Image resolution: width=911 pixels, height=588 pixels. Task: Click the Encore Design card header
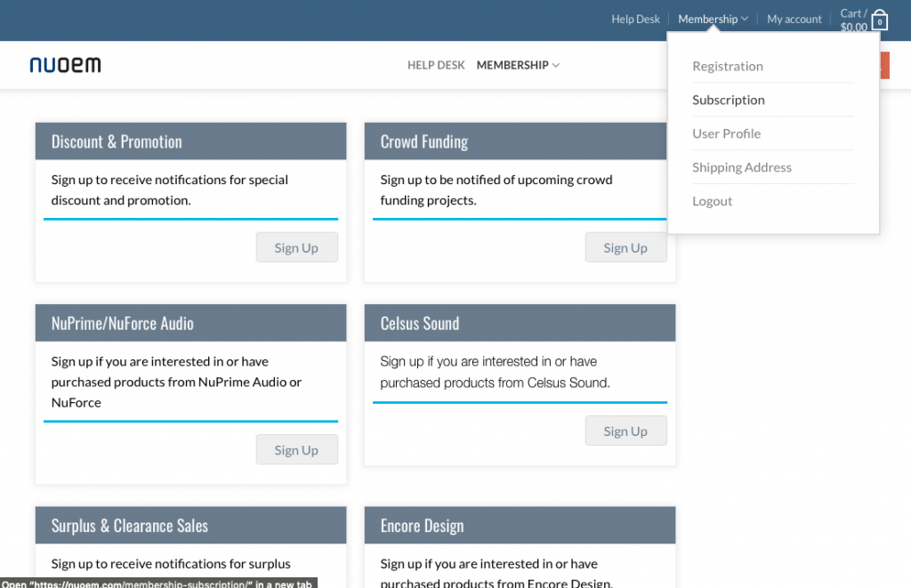pos(520,525)
